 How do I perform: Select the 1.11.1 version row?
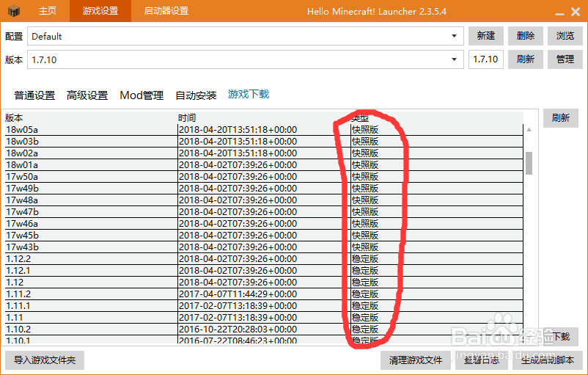264,306
